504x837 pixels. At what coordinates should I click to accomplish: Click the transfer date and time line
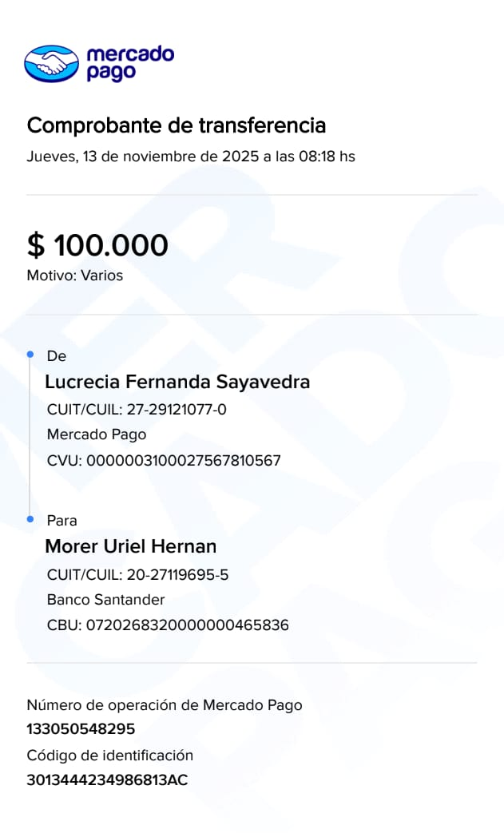point(191,157)
